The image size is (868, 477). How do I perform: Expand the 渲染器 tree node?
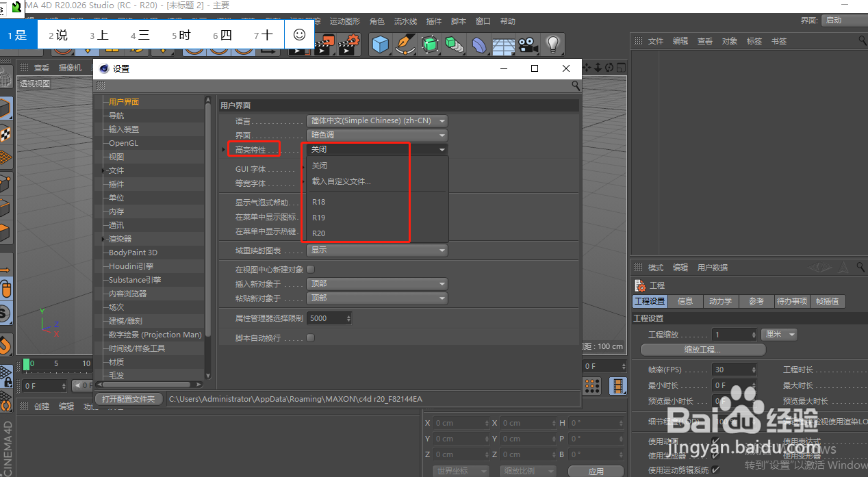point(103,239)
